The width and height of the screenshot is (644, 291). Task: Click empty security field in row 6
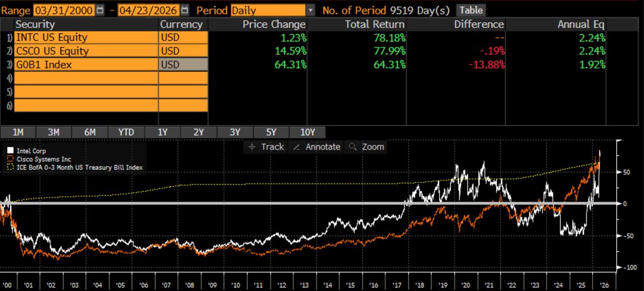pos(86,105)
